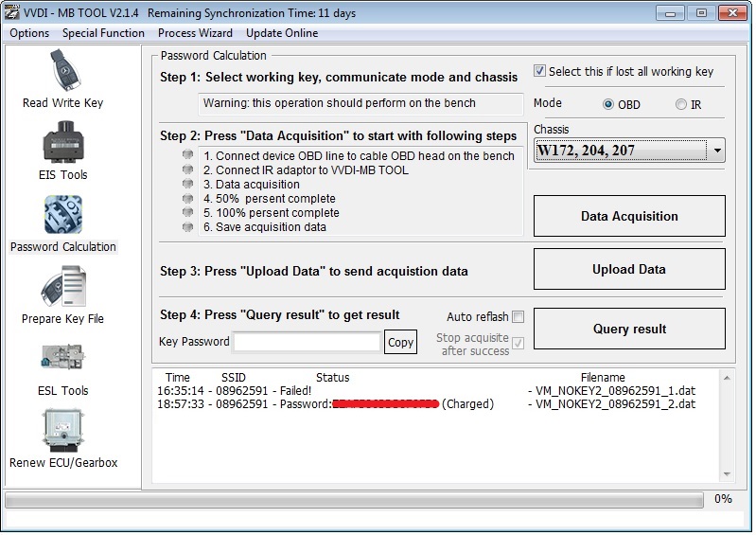The image size is (756, 535).
Task: Click filename VM_NOKEY2_08962591_1.dat
Action: point(615,390)
